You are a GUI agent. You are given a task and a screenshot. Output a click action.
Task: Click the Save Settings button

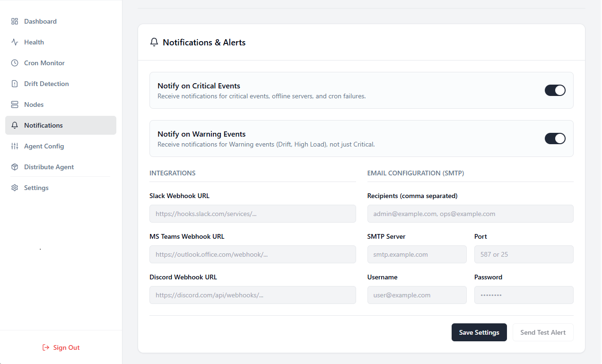pos(479,332)
